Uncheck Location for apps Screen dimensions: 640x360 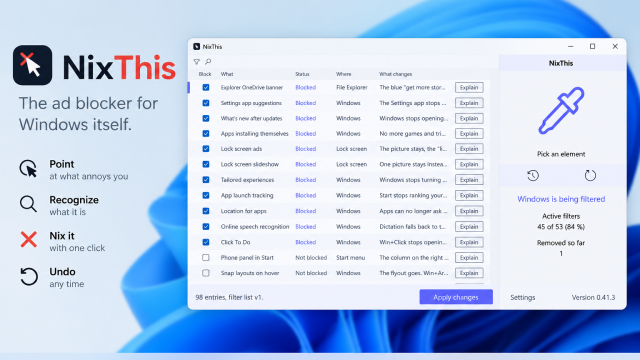(206, 211)
